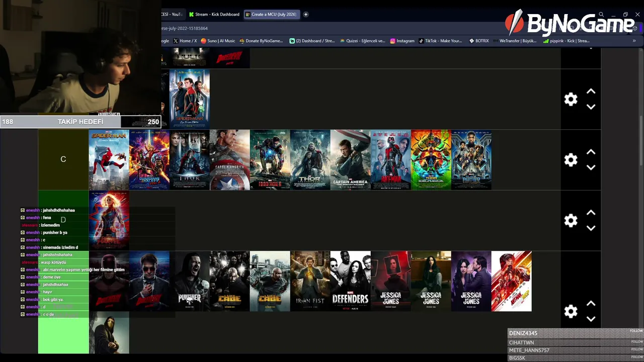Pick the red-suited Daredevil poster
Viewport: 644px width, 362px height.
[109, 281]
